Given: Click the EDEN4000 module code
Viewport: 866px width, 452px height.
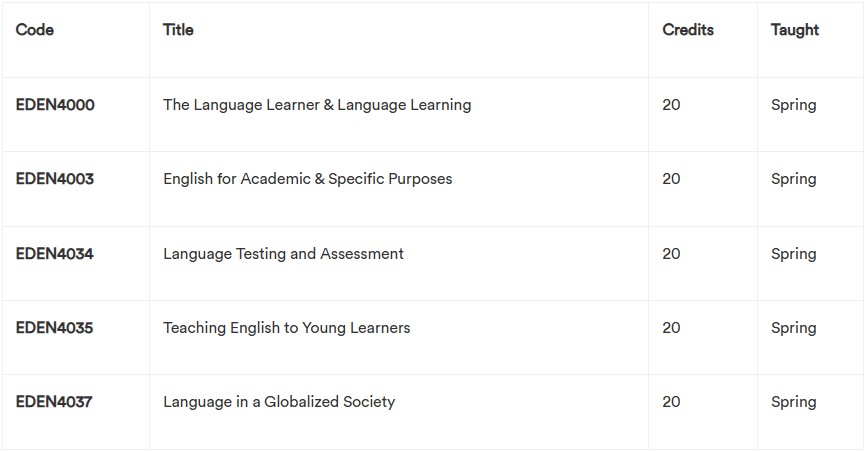Looking at the screenshot, I should click(55, 105).
